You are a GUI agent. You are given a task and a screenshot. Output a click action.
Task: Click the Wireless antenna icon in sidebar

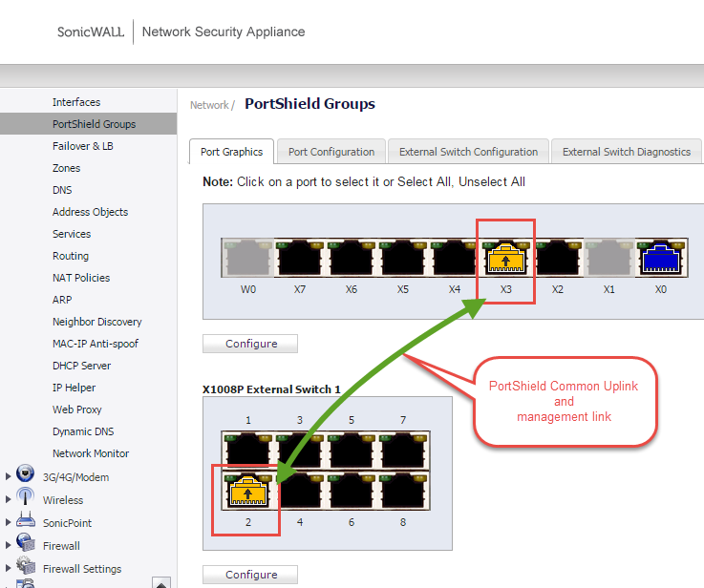tap(26, 499)
